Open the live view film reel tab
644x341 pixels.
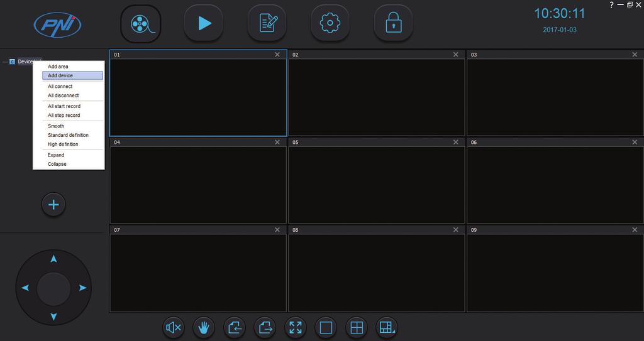coord(141,24)
